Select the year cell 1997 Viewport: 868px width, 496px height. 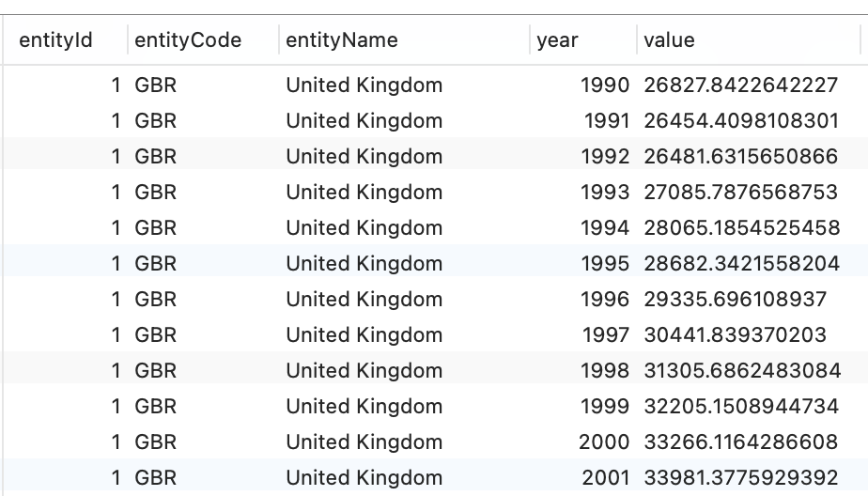606,335
